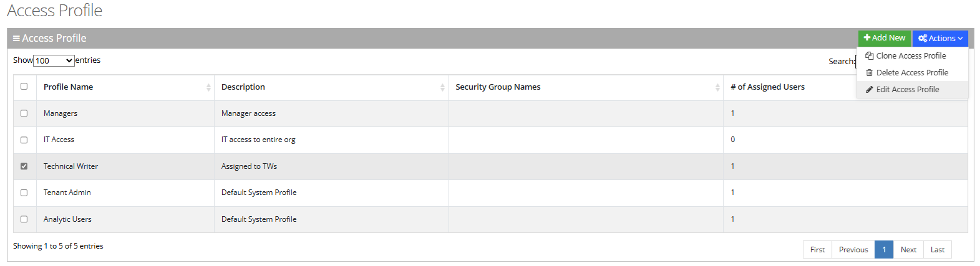This screenshot has width=980, height=266.
Task: Click the sort arrows on Profile Name column
Action: click(x=208, y=88)
